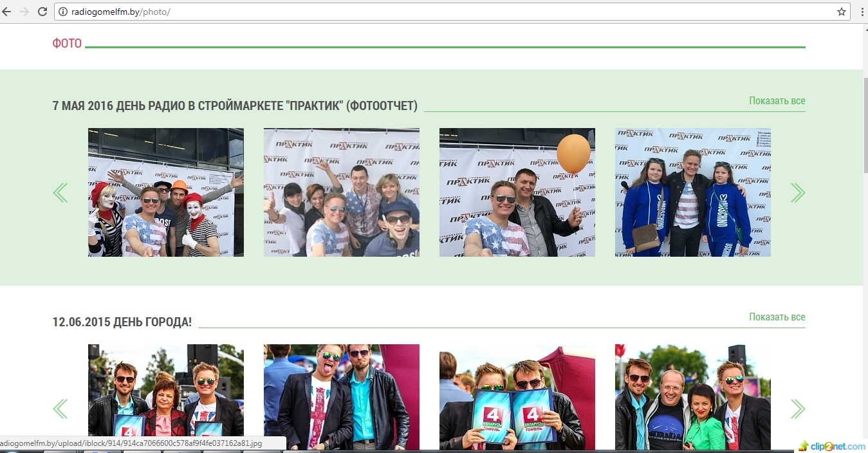The image size is (868, 453).
Task: Go to previous photos in День города gallery
Action: pos(60,409)
